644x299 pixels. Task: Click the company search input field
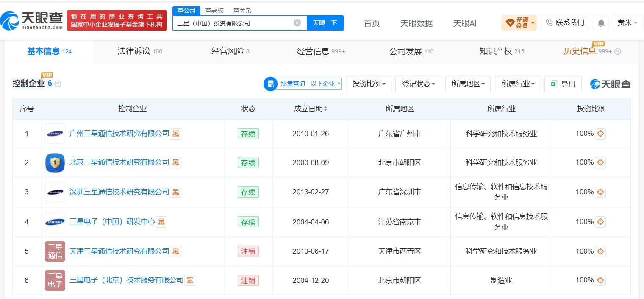coord(234,23)
